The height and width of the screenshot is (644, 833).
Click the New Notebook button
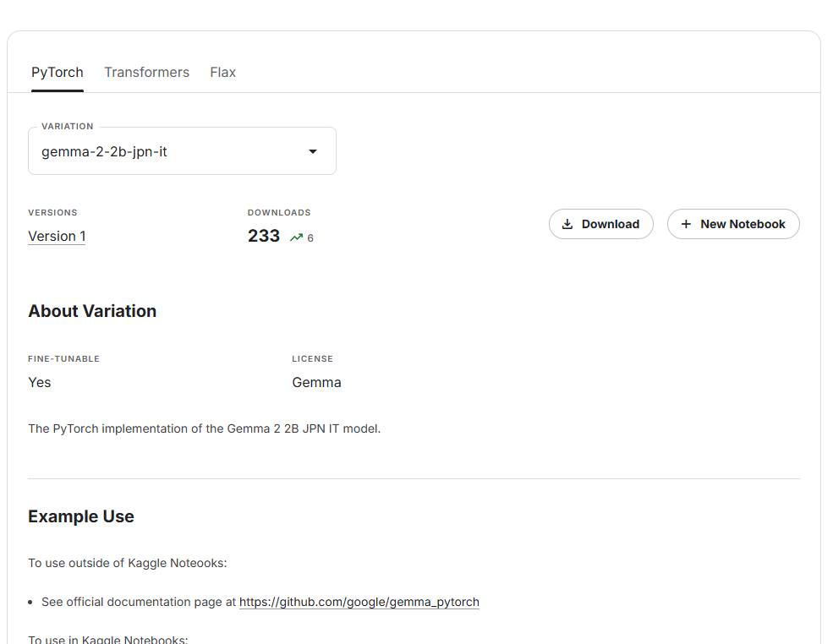tap(732, 223)
